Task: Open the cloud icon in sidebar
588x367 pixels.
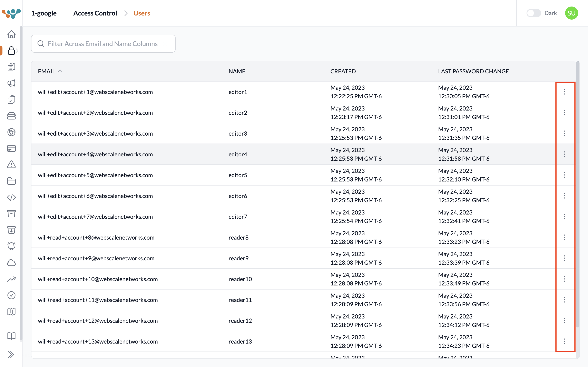Action: [x=11, y=263]
